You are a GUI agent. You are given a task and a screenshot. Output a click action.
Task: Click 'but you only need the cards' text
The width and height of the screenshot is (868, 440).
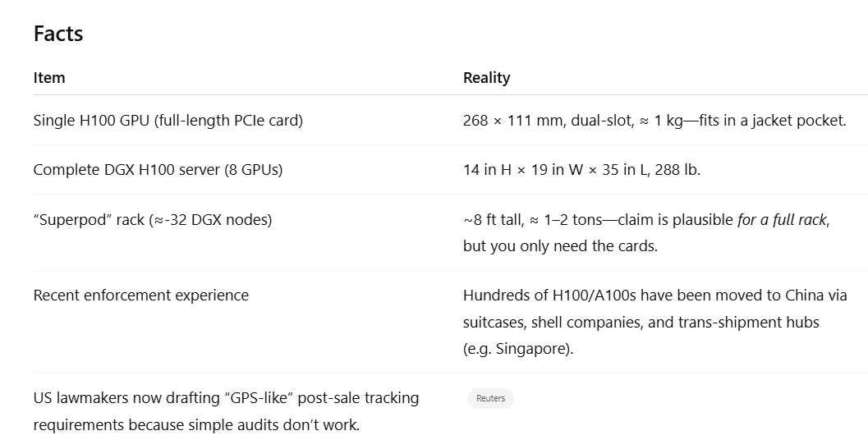point(560,246)
